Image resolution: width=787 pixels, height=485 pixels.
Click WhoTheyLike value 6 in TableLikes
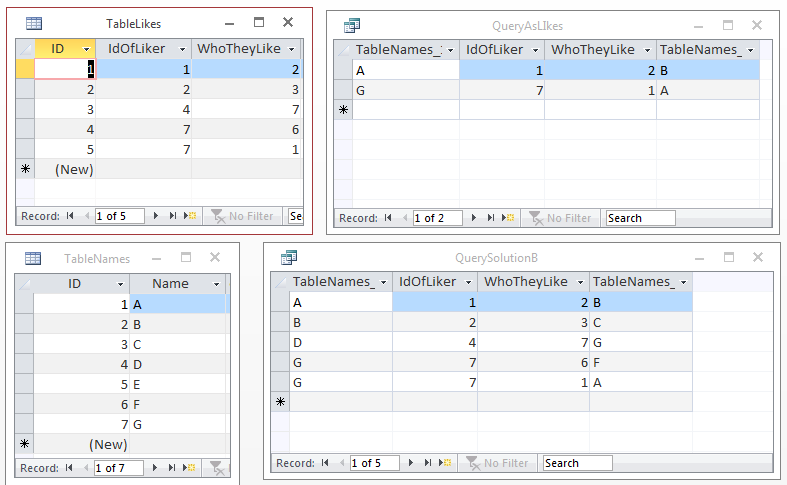tap(246, 130)
